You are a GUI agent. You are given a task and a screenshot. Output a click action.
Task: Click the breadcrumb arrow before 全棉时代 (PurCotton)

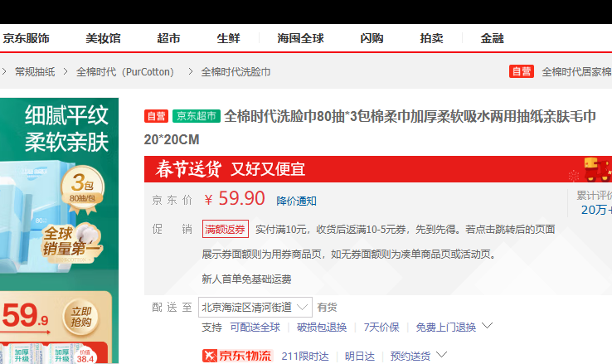[x=66, y=72]
